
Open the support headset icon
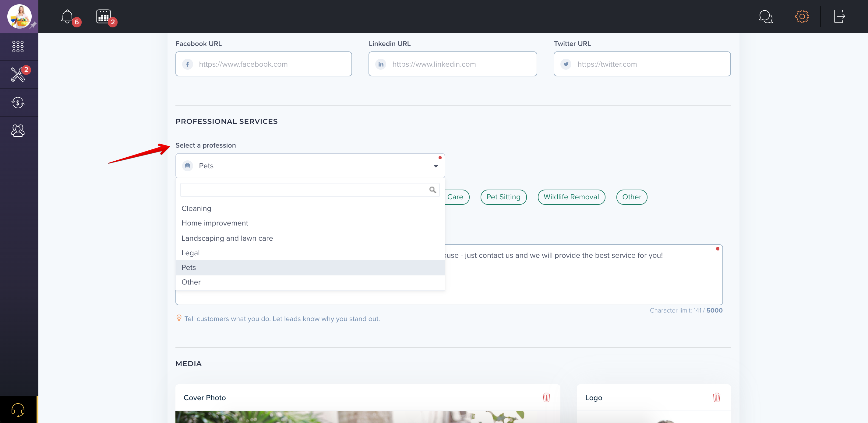coord(18,410)
